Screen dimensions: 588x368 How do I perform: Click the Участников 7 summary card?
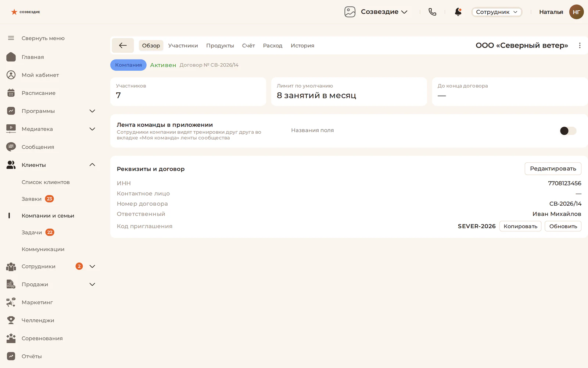tap(188, 92)
